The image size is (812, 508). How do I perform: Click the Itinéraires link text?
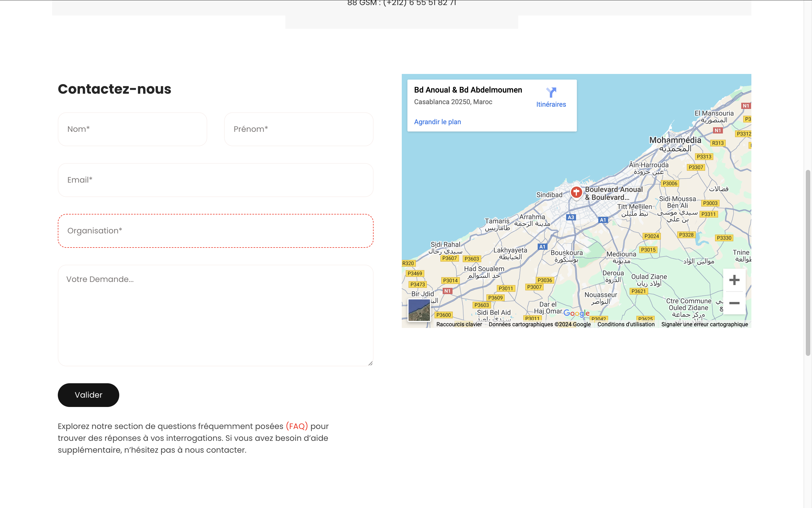[551, 104]
